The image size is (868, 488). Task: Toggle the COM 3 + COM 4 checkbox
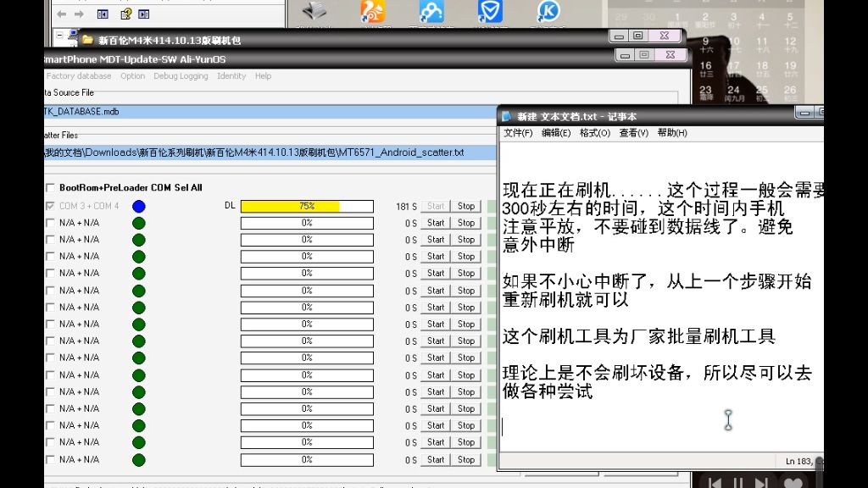click(x=50, y=206)
